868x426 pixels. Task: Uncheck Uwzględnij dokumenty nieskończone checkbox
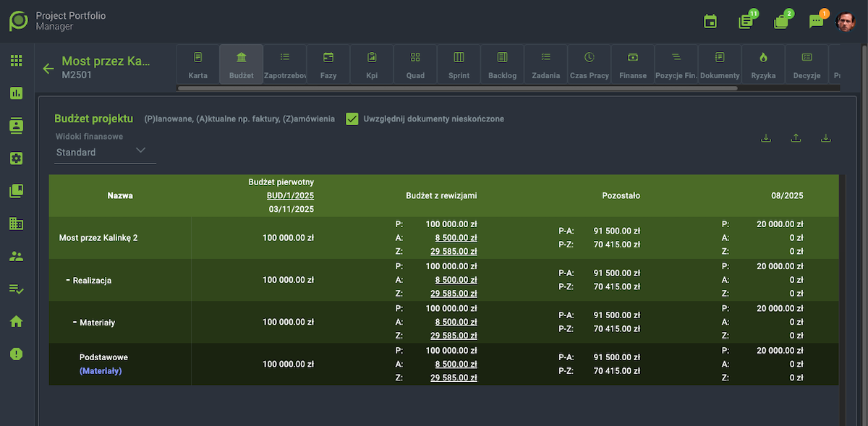click(x=352, y=119)
